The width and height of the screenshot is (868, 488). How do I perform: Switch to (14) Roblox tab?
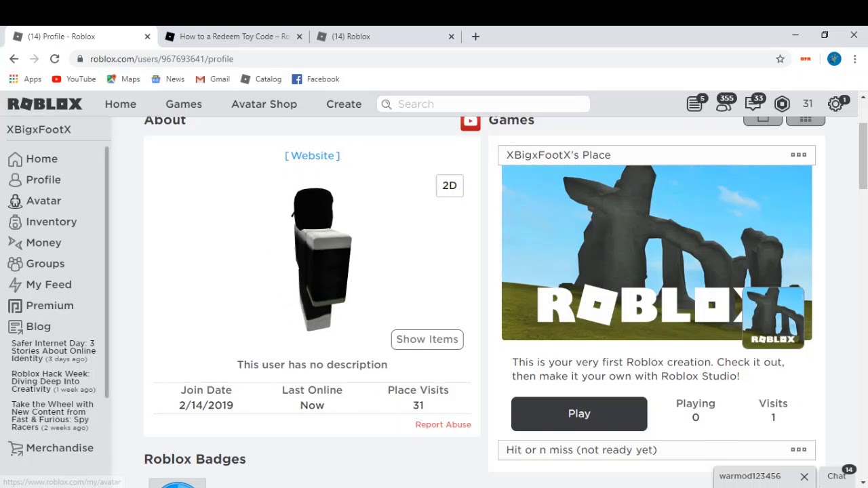click(386, 37)
